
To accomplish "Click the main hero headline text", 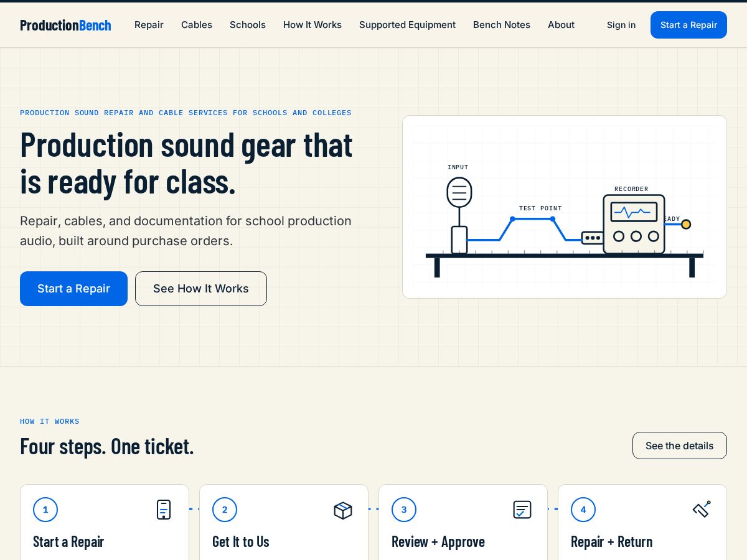I will (186, 162).
